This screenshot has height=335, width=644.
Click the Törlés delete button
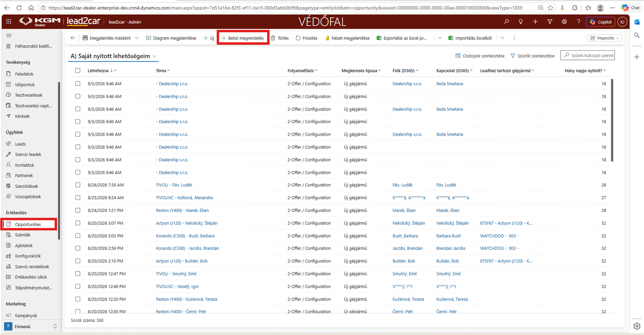280,38
